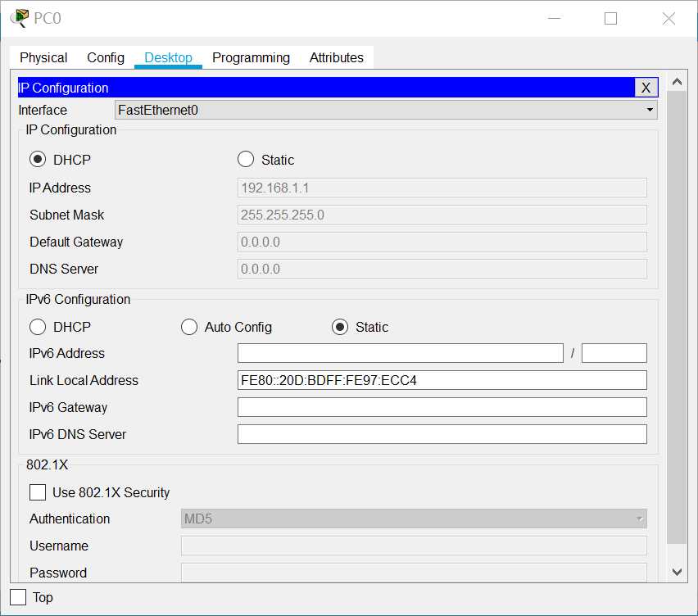Focus the IPv6 prefix length box
Viewport: 698px width, 616px height.
click(614, 353)
